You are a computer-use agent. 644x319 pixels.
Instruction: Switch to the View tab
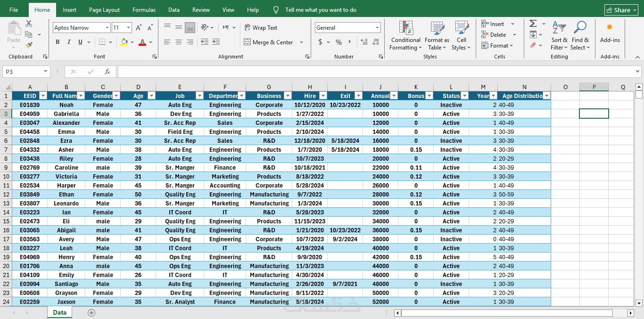click(228, 9)
